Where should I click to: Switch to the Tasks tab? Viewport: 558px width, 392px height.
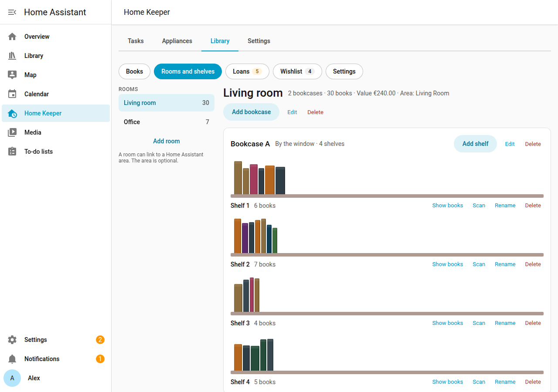click(136, 41)
